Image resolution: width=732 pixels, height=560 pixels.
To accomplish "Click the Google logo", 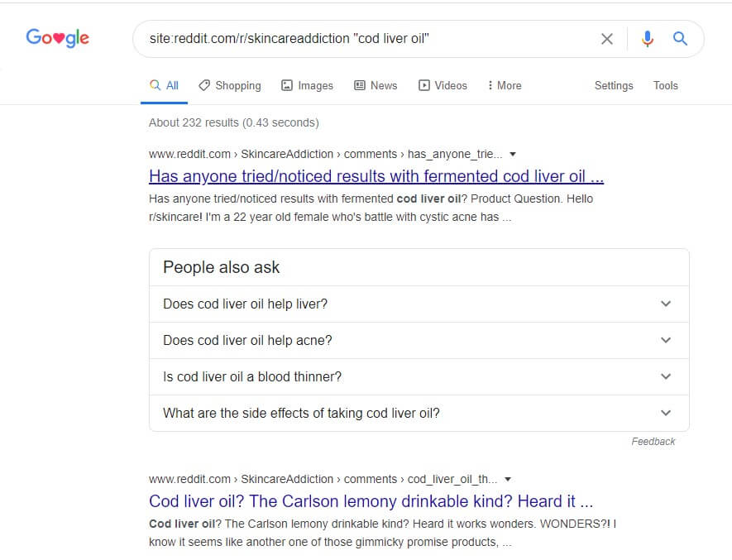I will (57, 38).
